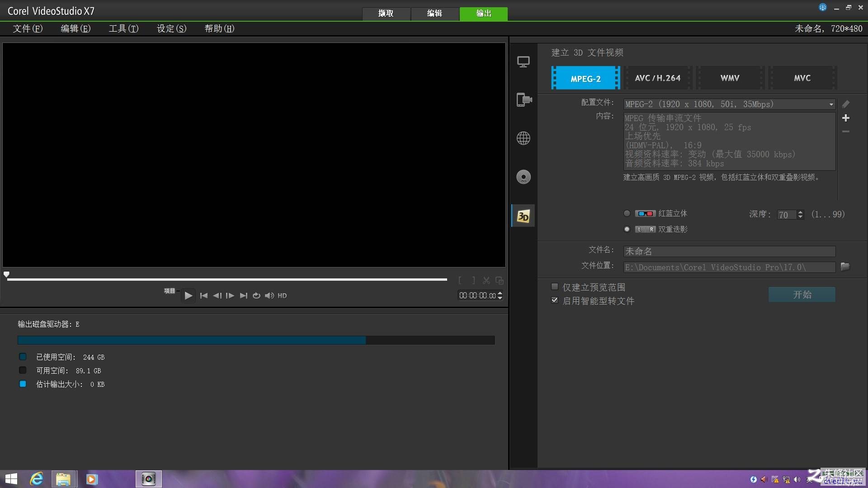Jump to the end of the project

click(243, 296)
